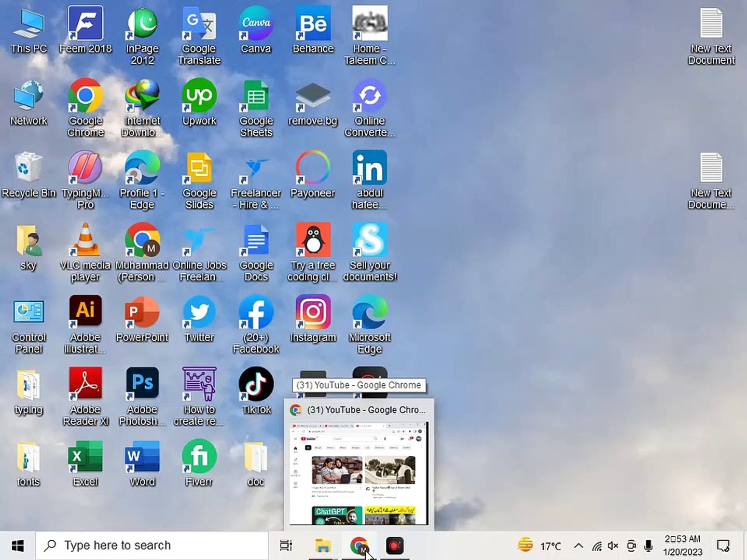Open File Explorer from the taskbar
The image size is (747, 560).
coord(323,545)
